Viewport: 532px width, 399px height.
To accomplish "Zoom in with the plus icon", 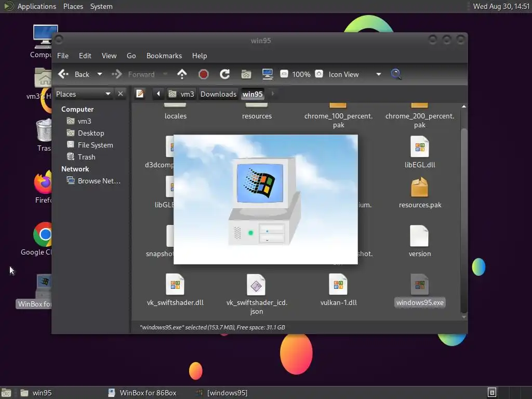I will click(x=319, y=74).
